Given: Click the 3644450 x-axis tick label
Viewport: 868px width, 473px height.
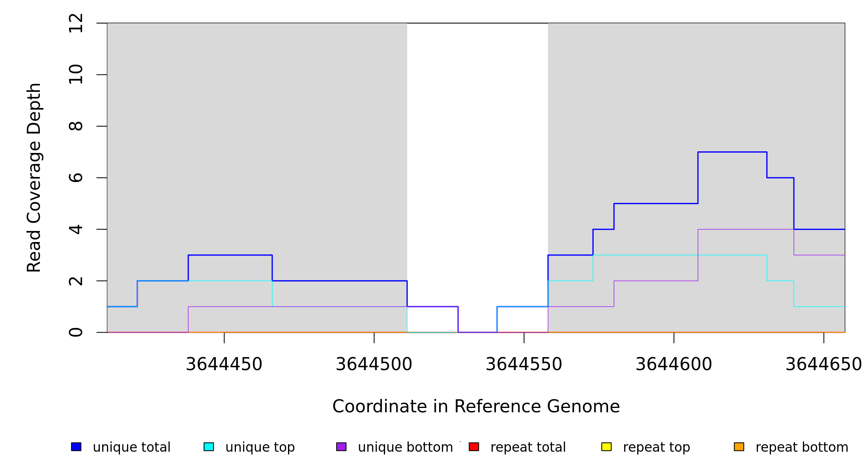Looking at the screenshot, I should tap(224, 364).
